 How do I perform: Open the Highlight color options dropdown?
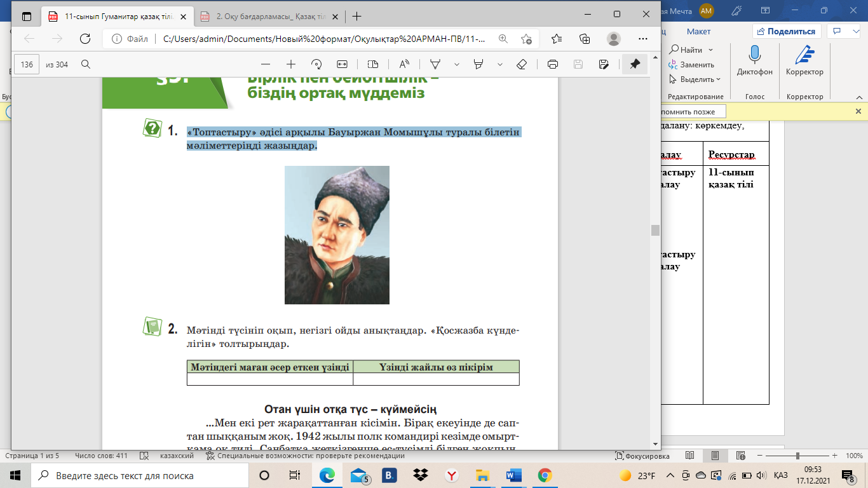point(499,64)
